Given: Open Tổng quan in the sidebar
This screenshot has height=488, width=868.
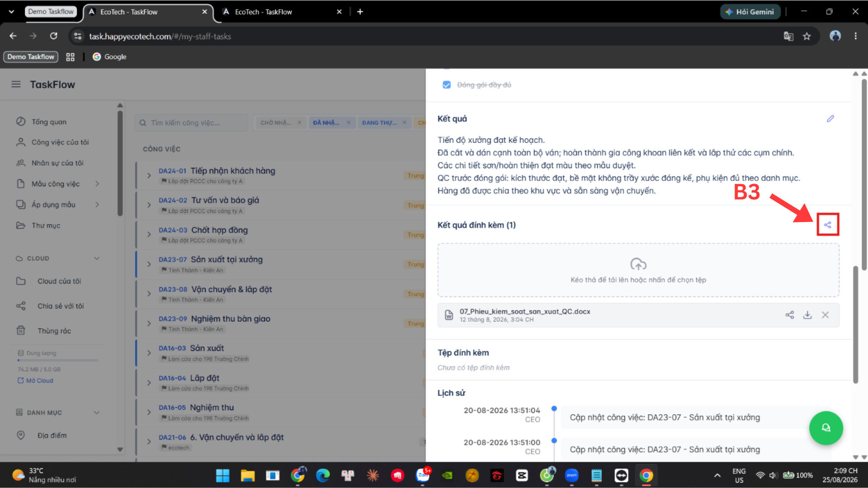Looking at the screenshot, I should click(x=49, y=122).
